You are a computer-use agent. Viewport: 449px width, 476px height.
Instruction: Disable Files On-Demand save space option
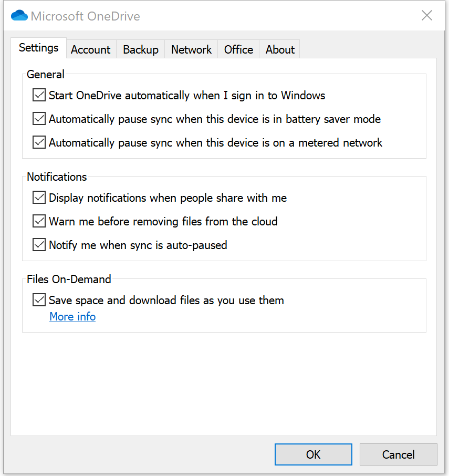(39, 300)
